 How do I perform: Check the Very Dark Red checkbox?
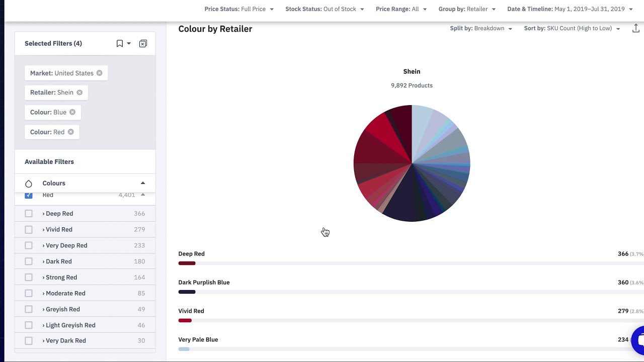click(x=29, y=341)
